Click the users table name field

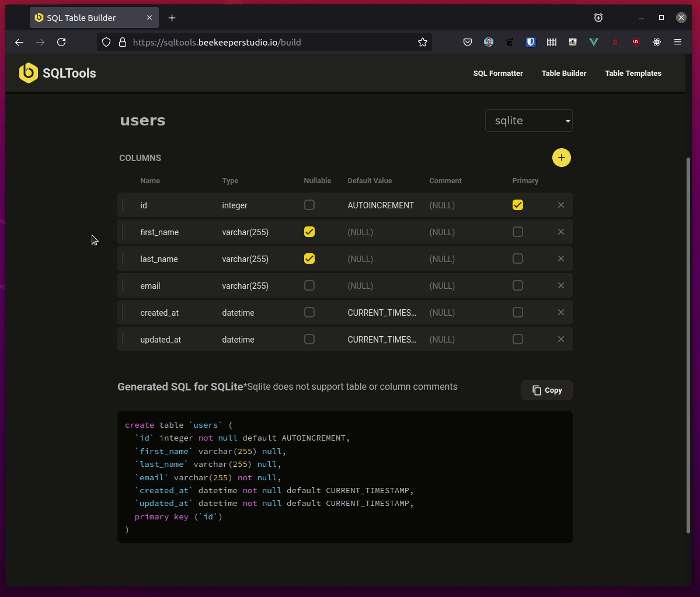coord(143,121)
